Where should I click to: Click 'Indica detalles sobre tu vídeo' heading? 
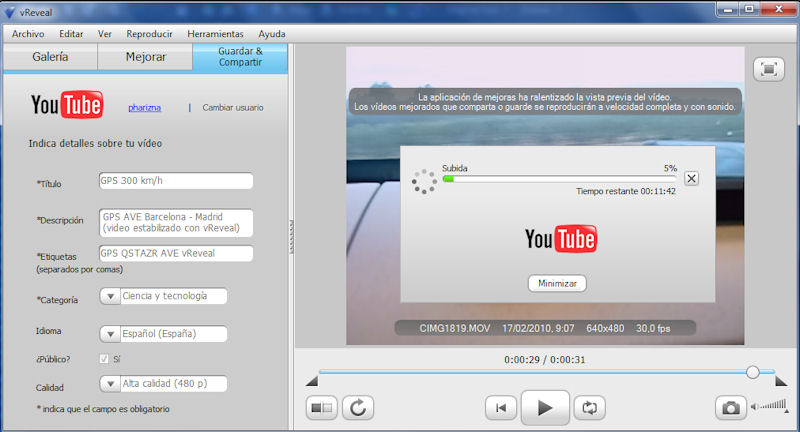click(x=95, y=143)
